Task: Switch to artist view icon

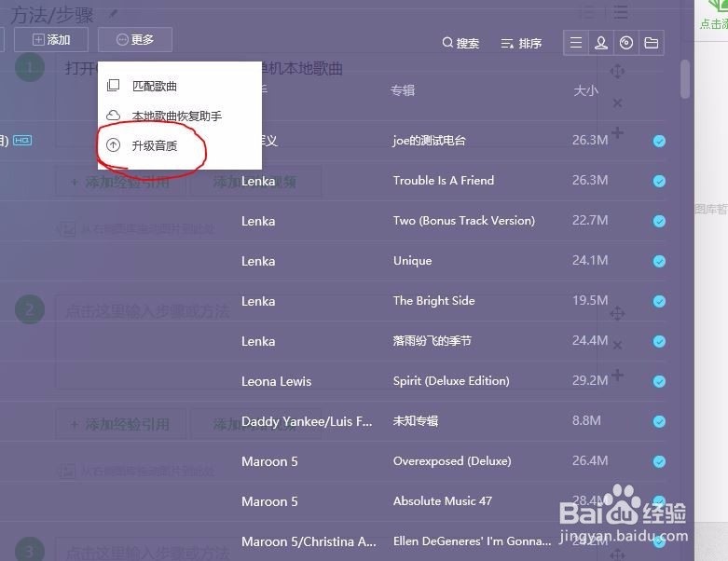Action: pyautogui.click(x=601, y=43)
